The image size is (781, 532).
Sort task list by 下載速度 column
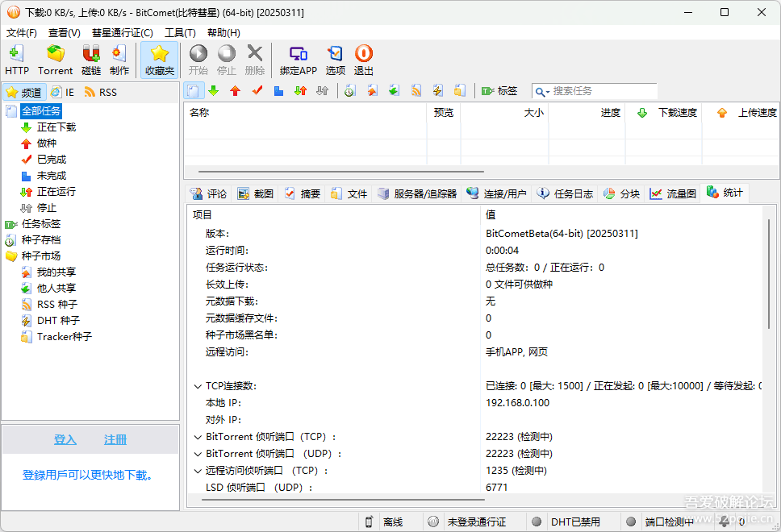663,113
